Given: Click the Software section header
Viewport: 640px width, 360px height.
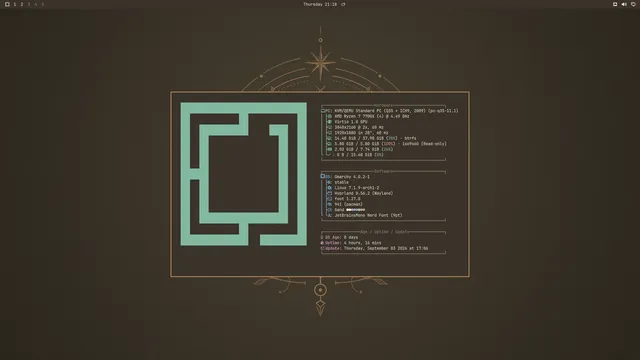Looking at the screenshot, I should pyautogui.click(x=383, y=171).
